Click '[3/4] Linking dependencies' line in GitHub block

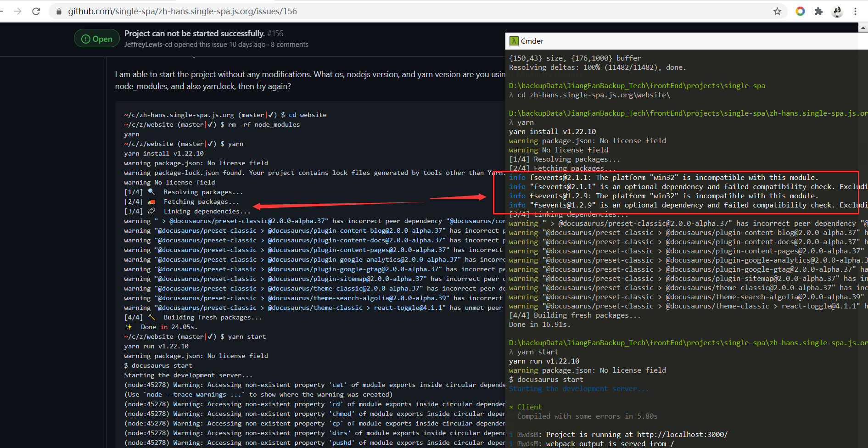(x=187, y=211)
